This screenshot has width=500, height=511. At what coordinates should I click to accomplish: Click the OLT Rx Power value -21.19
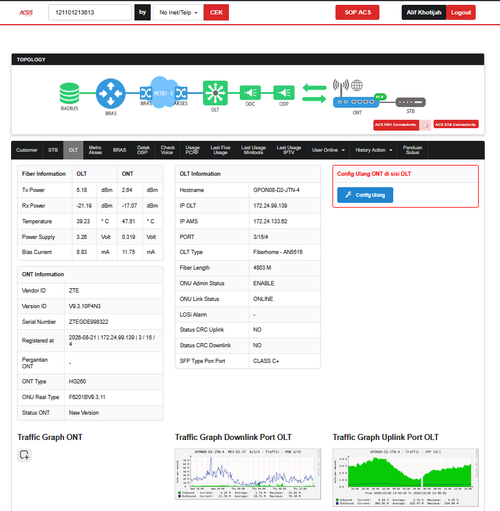click(84, 206)
